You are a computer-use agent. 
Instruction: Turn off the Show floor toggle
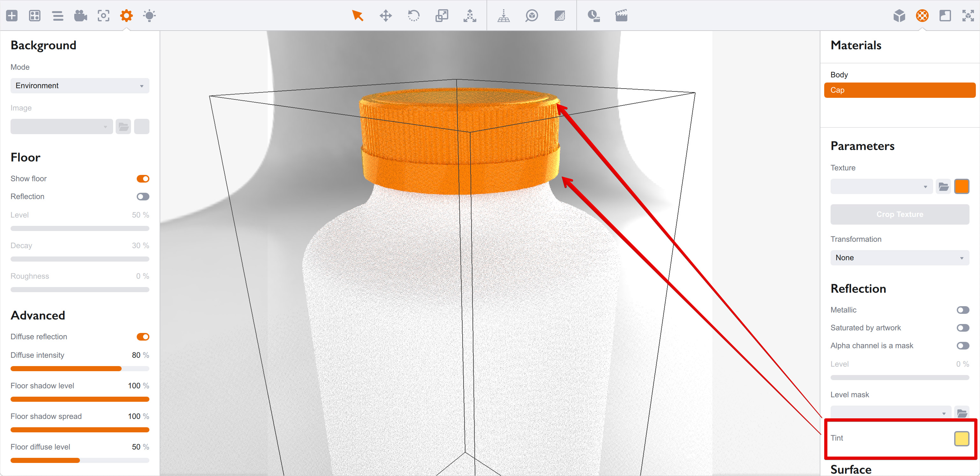(143, 179)
